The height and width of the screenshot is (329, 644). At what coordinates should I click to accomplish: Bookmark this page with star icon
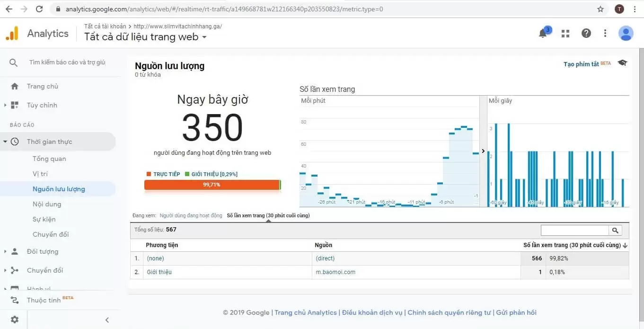pyautogui.click(x=600, y=9)
